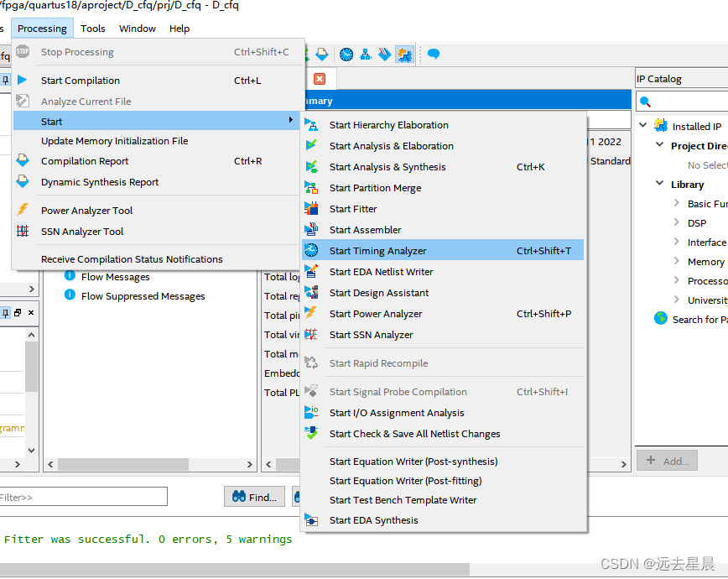
Task: Open the Tools menu
Action: tap(93, 29)
